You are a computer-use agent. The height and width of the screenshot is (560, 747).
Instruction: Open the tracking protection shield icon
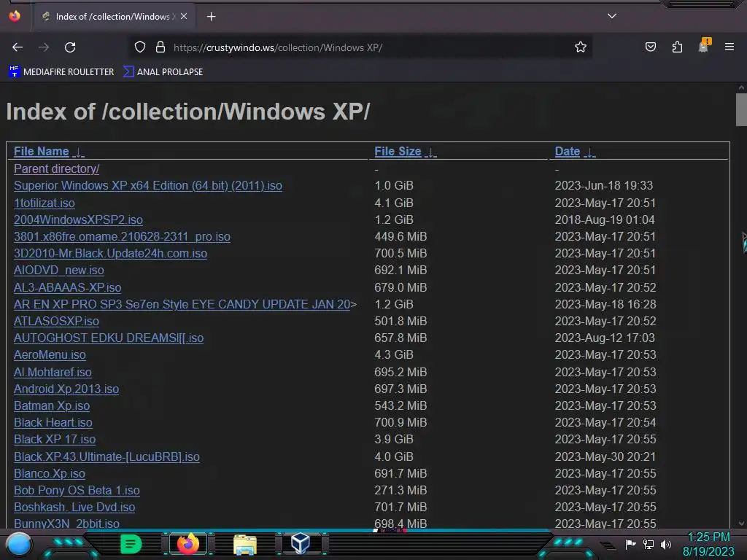139,47
